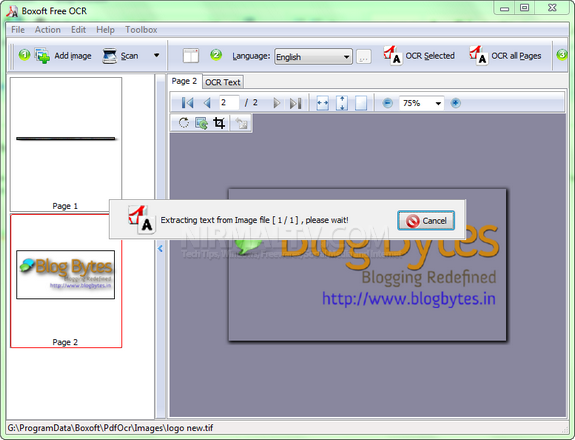This screenshot has width=575, height=440.
Task: Cancel the text extraction
Action: [x=426, y=220]
